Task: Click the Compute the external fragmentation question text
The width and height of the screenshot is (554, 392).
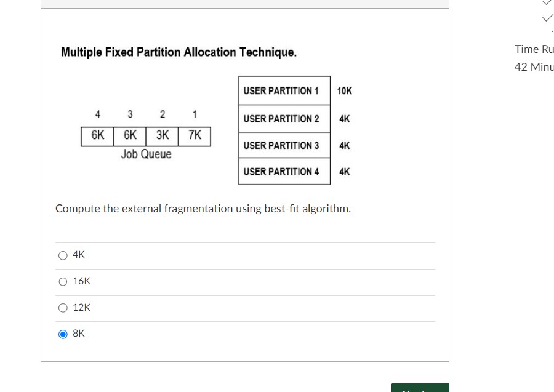Action: click(x=203, y=209)
